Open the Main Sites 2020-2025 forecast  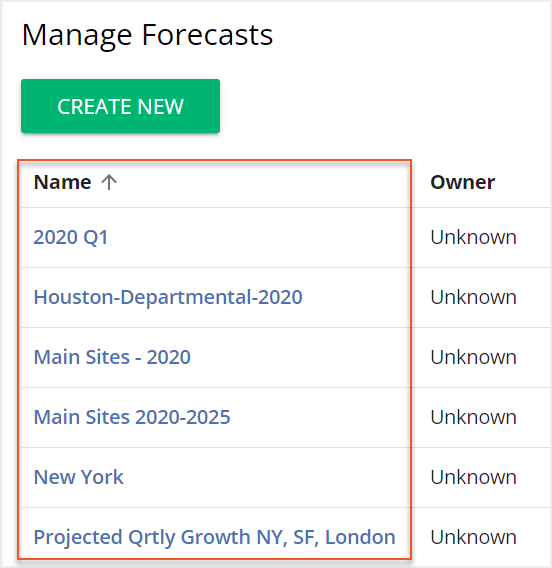point(132,417)
